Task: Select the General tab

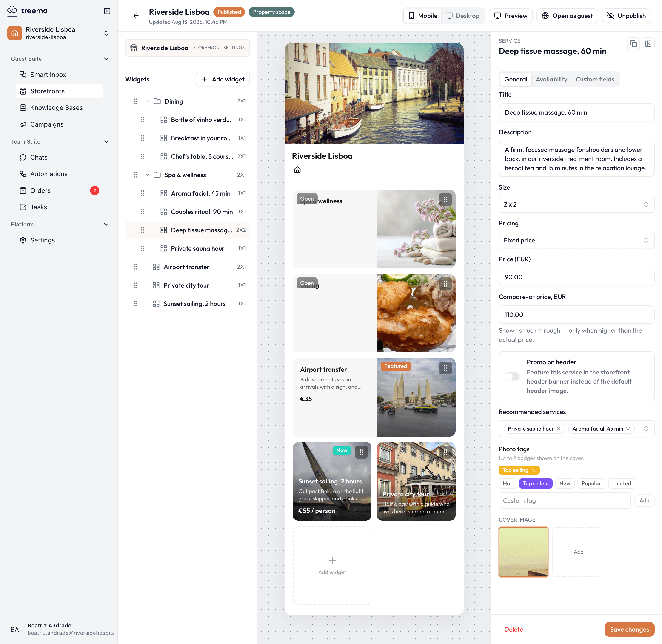Action: click(515, 79)
